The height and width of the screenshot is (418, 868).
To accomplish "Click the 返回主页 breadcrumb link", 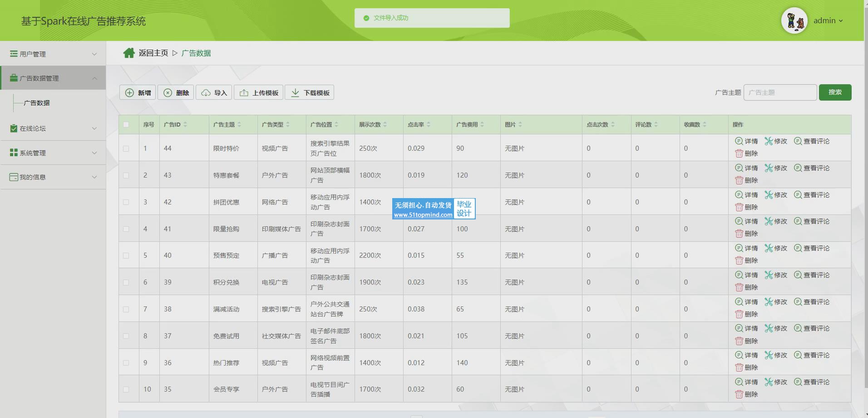I will click(x=153, y=53).
